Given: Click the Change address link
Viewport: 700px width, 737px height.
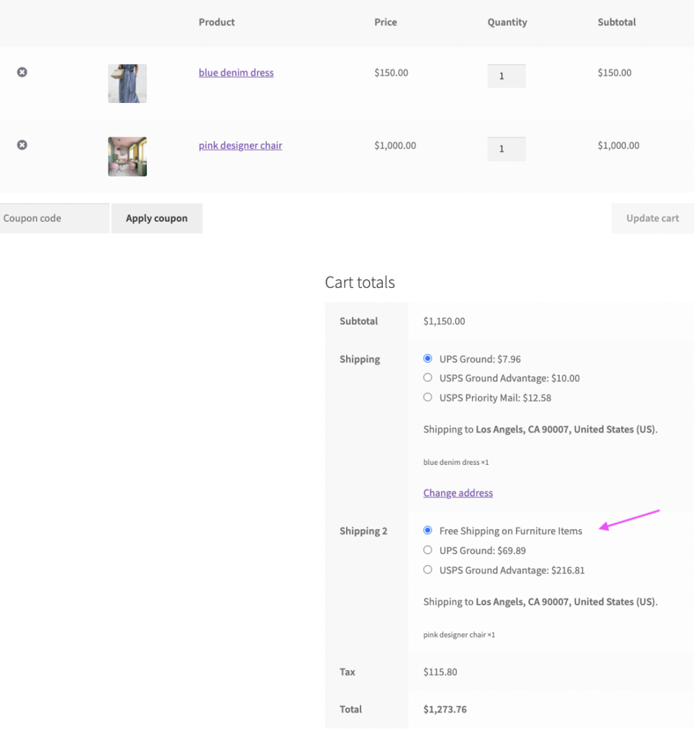Looking at the screenshot, I should 458,493.
